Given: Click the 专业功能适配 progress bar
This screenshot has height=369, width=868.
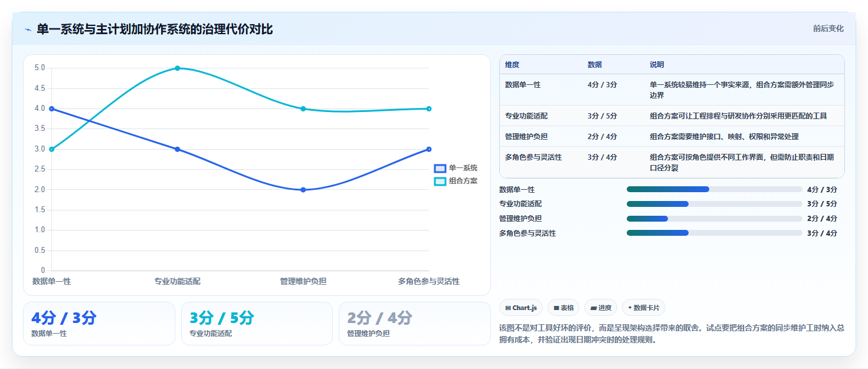Looking at the screenshot, I should [x=715, y=204].
